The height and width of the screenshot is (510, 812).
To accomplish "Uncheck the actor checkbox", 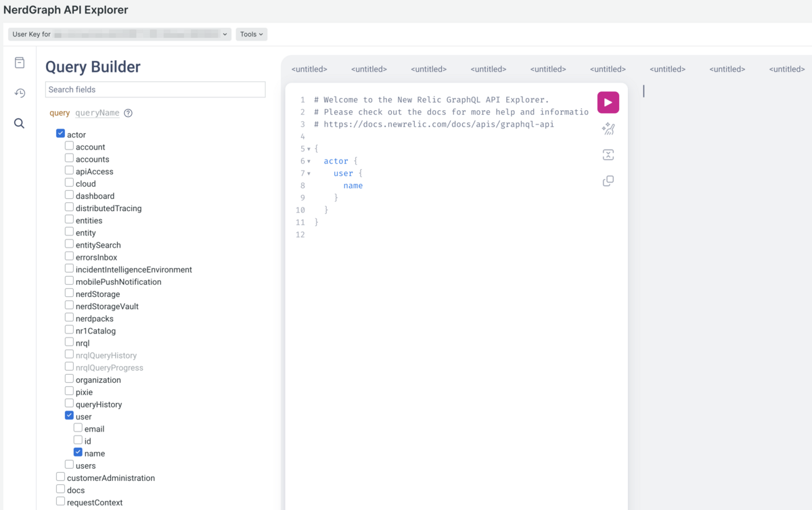I will coord(60,134).
